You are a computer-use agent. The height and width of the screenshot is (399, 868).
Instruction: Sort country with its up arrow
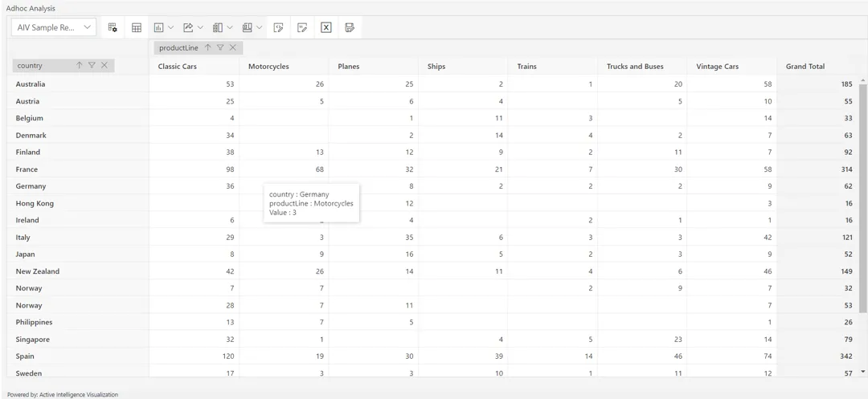(x=79, y=65)
